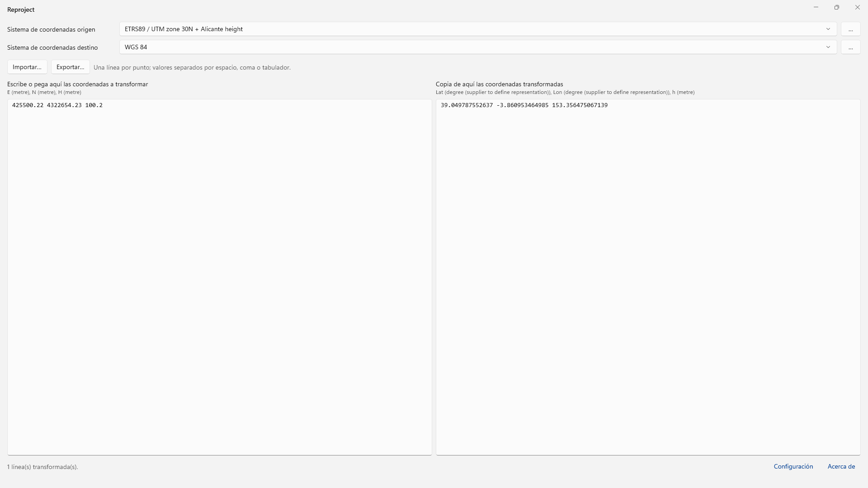This screenshot has width=868, height=488.
Task: Click the '1 línea(s) transformada(s).' status text
Action: (42, 467)
